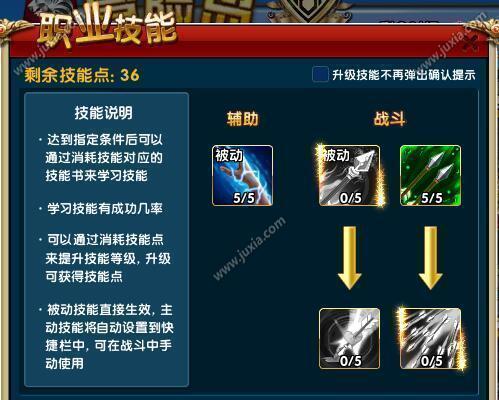Click the shield emblem above the panel
The width and height of the screenshot is (499, 400).
309,10
